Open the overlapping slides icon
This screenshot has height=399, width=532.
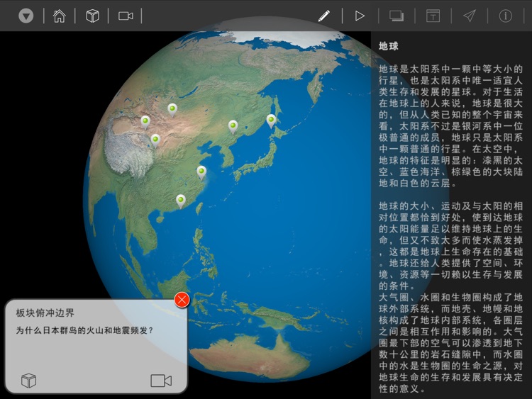point(397,16)
